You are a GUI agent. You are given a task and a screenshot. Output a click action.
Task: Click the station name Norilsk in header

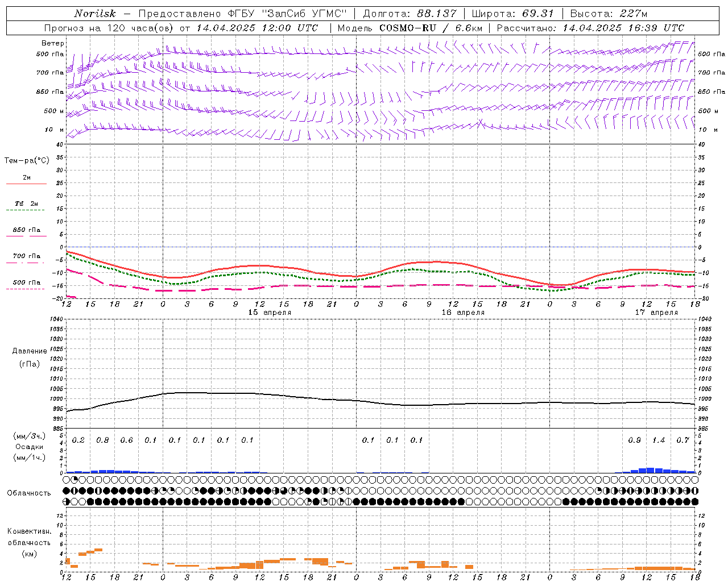[94, 14]
